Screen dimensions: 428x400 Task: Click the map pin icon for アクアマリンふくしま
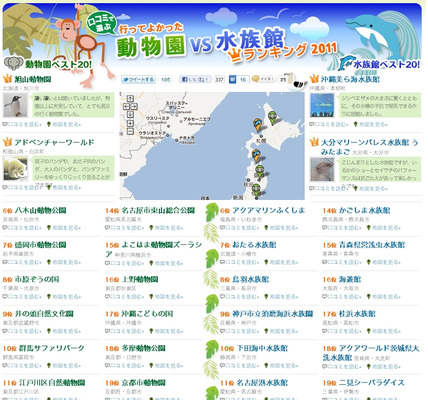point(266,228)
